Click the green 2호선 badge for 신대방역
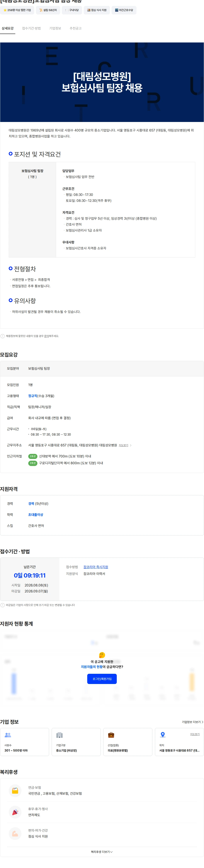This screenshot has width=204, height=868. 33,456
